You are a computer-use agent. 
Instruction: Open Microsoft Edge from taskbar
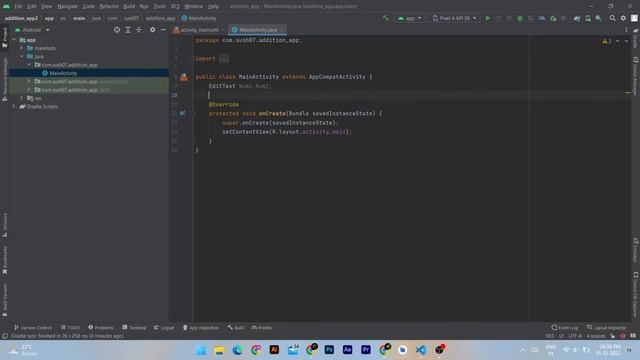[x=238, y=350]
